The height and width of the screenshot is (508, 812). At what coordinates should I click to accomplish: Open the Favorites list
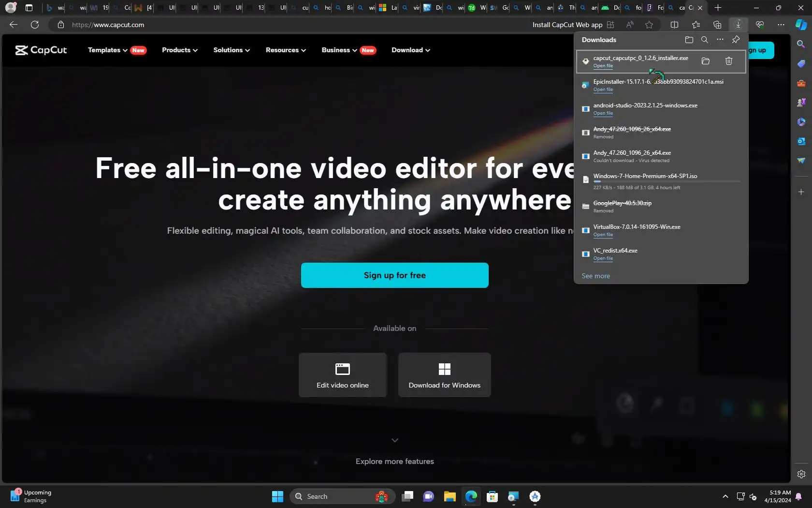pos(696,25)
